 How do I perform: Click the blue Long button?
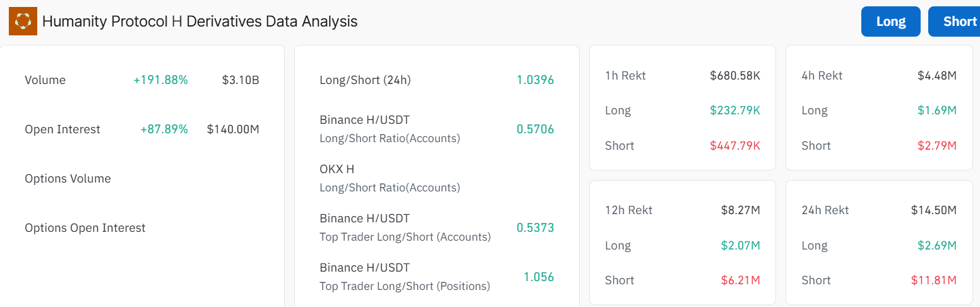coord(891,21)
